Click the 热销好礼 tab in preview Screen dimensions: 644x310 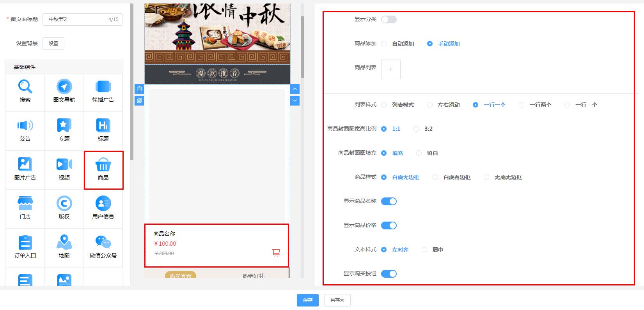pyautogui.click(x=254, y=276)
